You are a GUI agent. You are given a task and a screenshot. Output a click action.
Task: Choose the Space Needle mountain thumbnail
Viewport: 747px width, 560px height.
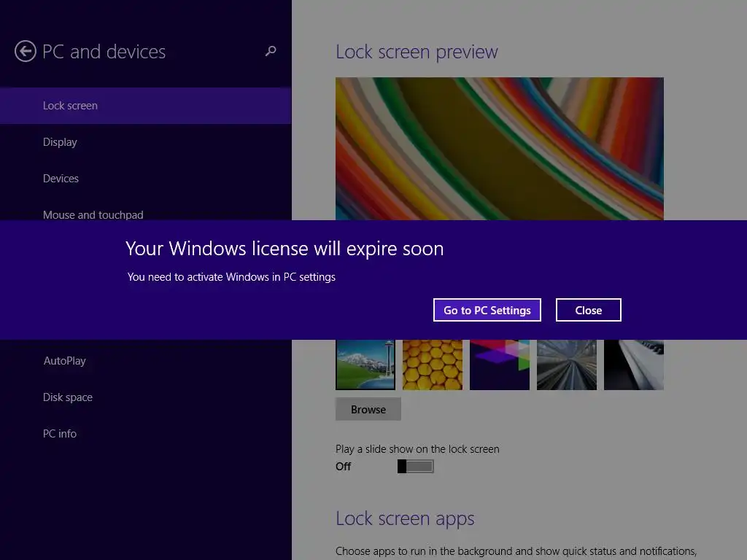365,365
